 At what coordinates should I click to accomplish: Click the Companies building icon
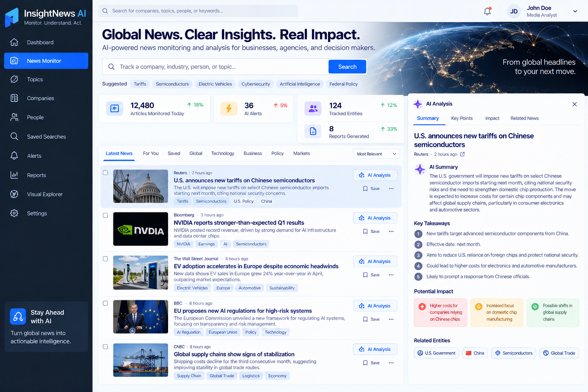(14, 98)
